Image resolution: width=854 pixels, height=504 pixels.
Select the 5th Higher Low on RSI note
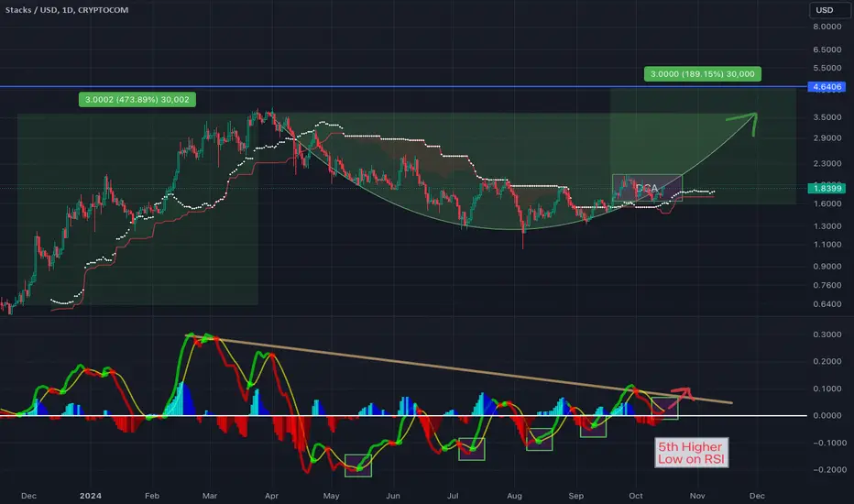[691, 453]
